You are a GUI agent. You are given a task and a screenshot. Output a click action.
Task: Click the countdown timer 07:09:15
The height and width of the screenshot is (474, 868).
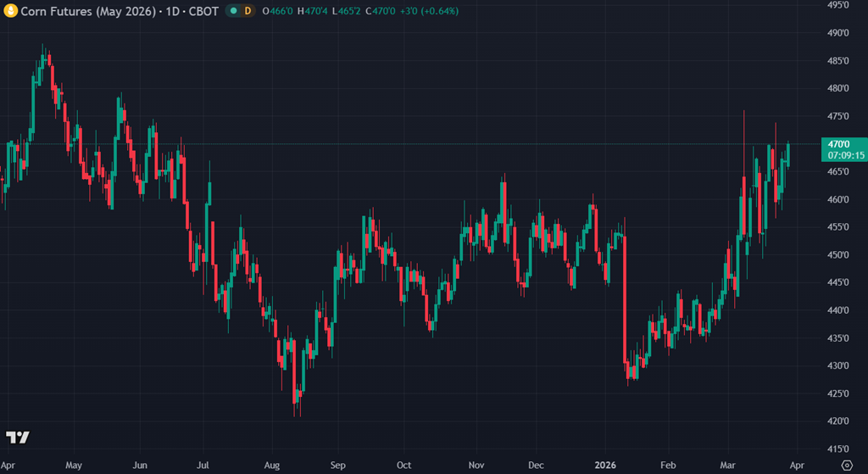845,156
